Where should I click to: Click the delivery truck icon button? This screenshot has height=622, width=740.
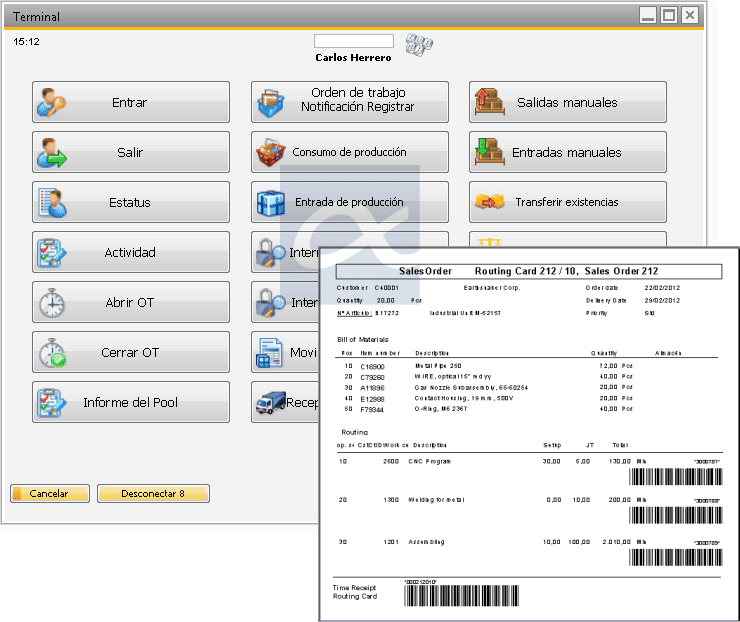tap(270, 402)
